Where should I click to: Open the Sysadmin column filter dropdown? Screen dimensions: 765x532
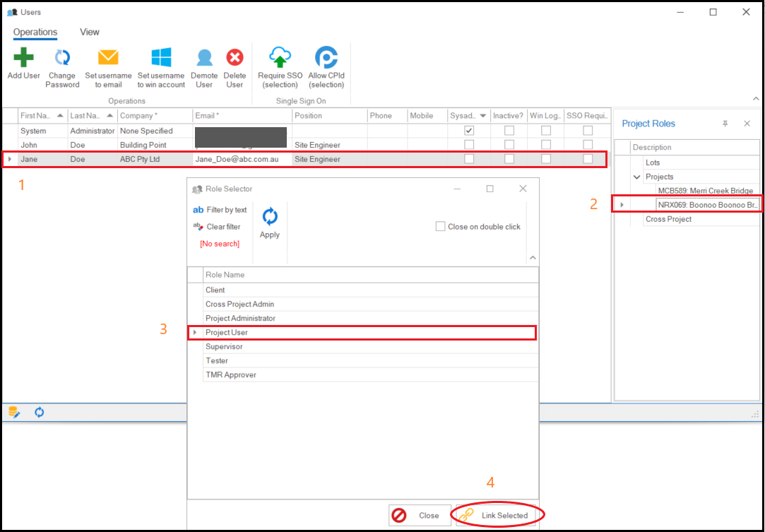coord(483,116)
